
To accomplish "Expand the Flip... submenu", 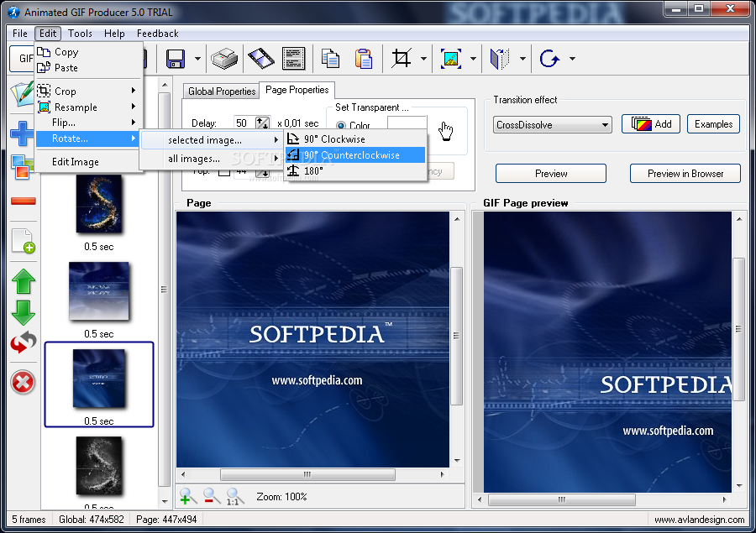I will [89, 123].
